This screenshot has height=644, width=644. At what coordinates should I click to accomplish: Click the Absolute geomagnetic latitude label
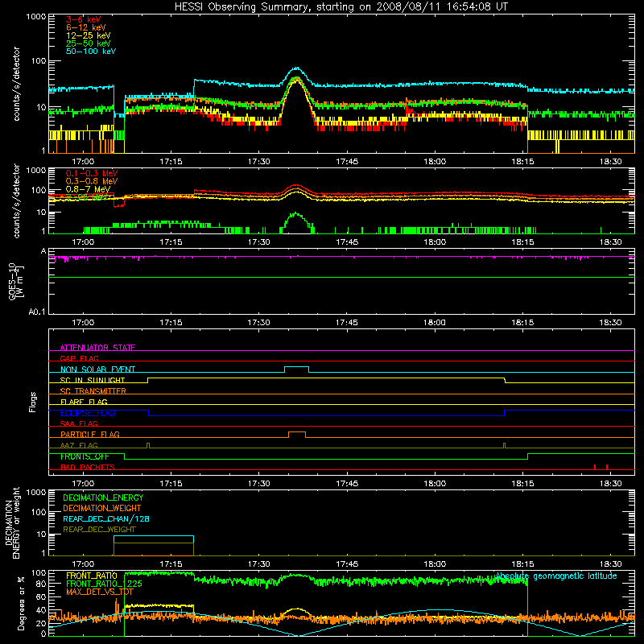point(556,576)
